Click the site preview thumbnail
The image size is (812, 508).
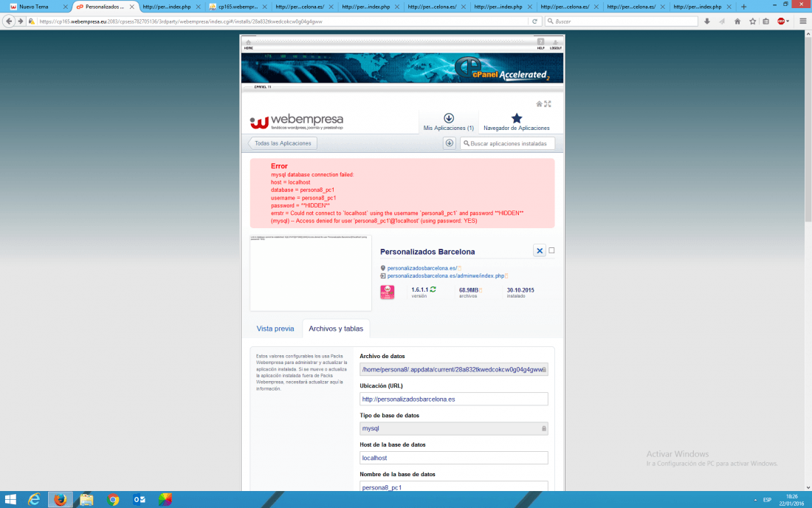point(311,273)
